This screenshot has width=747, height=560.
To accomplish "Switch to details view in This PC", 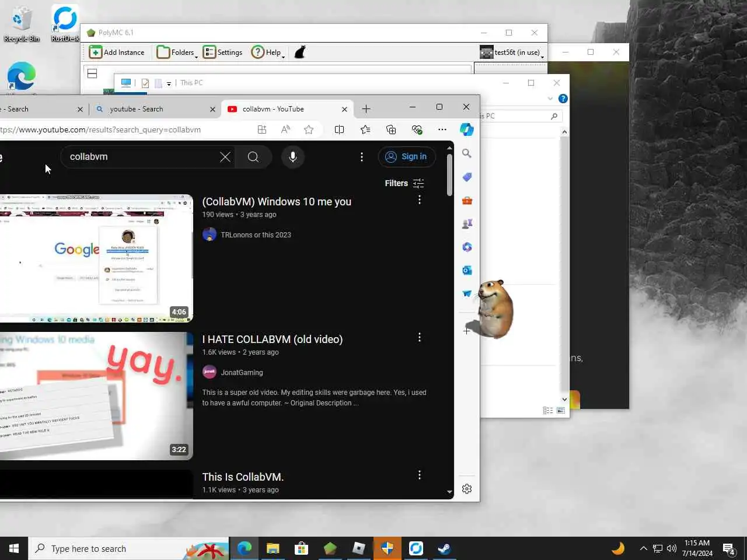I will pos(547,411).
